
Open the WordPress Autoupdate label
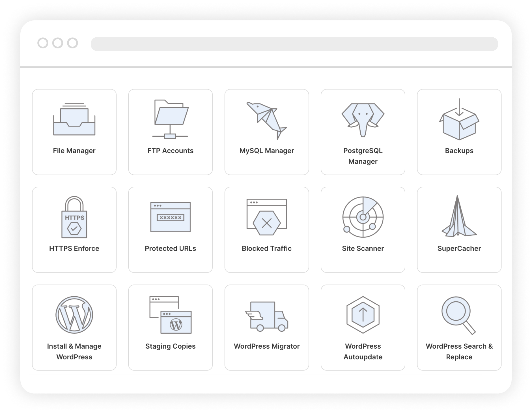click(x=363, y=351)
